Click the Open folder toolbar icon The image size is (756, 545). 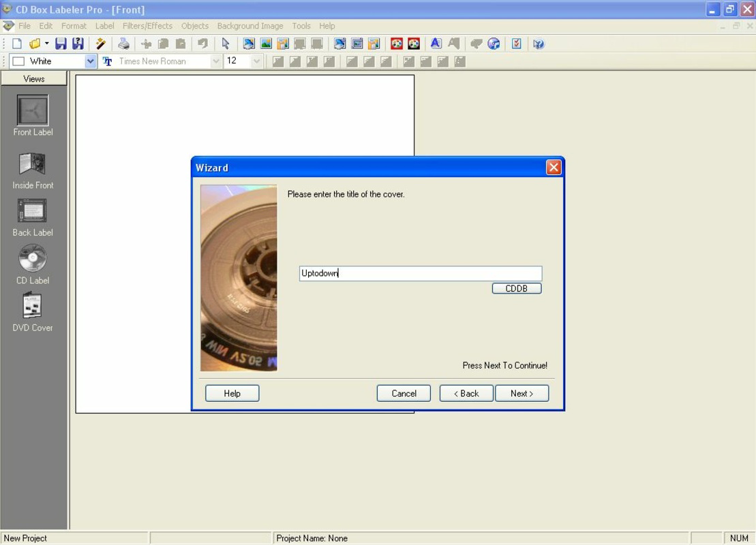click(35, 44)
